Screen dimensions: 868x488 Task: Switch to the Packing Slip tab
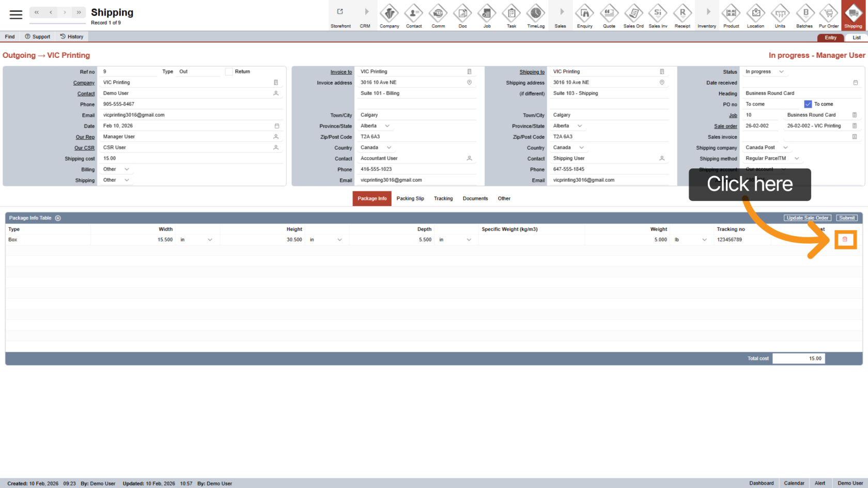(x=410, y=199)
